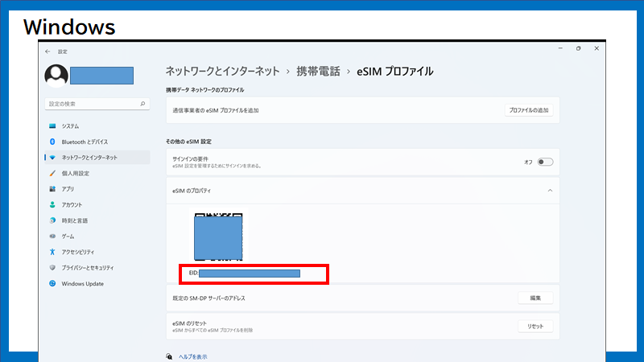This screenshot has width=644, height=362.
Task: Click the 個人用設定 paintbrush icon
Action: (52, 173)
